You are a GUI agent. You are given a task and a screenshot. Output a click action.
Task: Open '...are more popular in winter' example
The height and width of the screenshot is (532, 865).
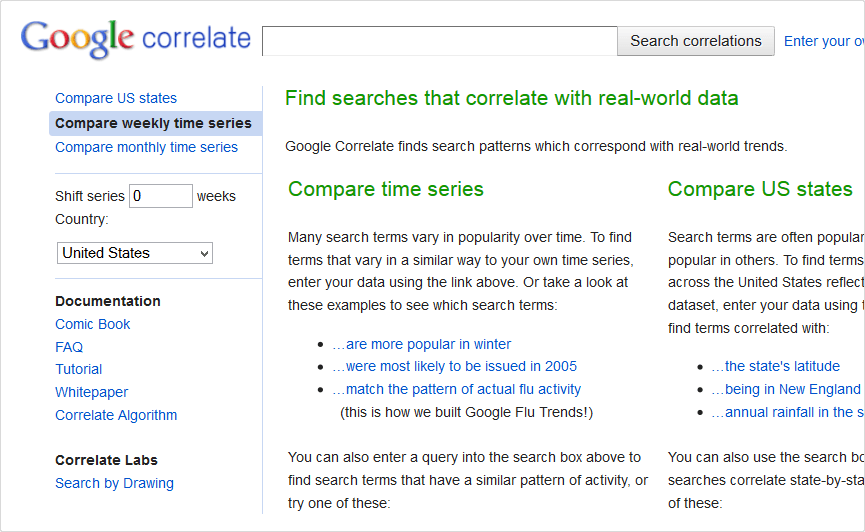pos(421,344)
